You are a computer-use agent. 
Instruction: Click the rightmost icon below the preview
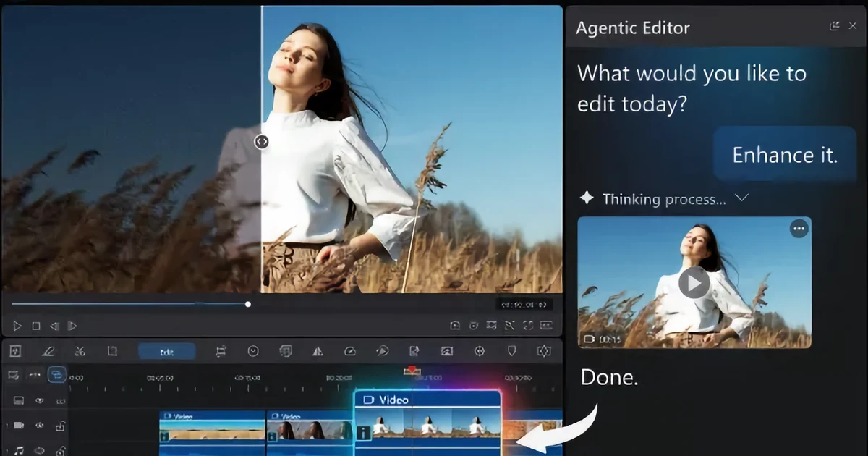[x=546, y=326]
